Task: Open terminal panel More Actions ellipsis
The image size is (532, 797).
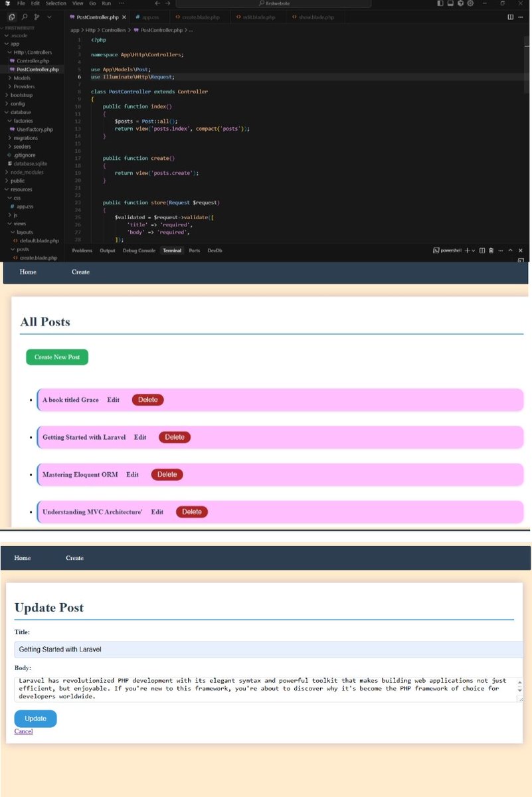Action: pos(501,250)
